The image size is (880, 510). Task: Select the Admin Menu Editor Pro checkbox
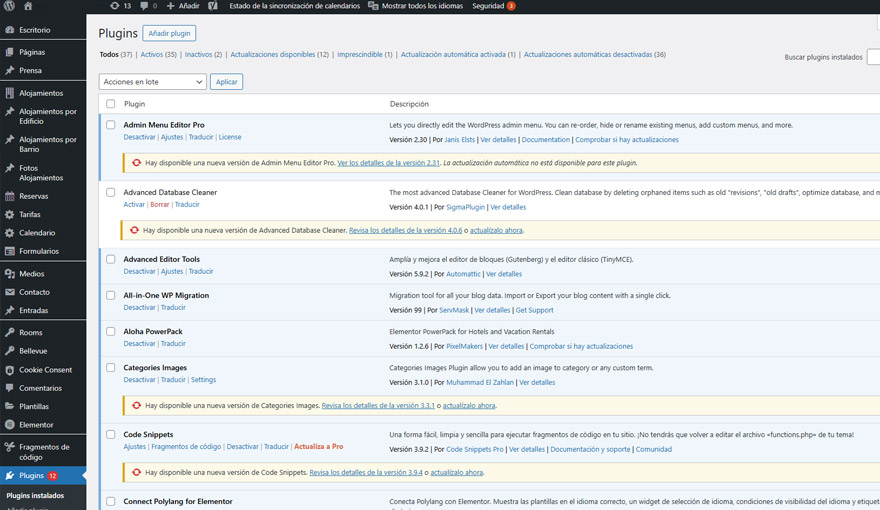pos(111,125)
